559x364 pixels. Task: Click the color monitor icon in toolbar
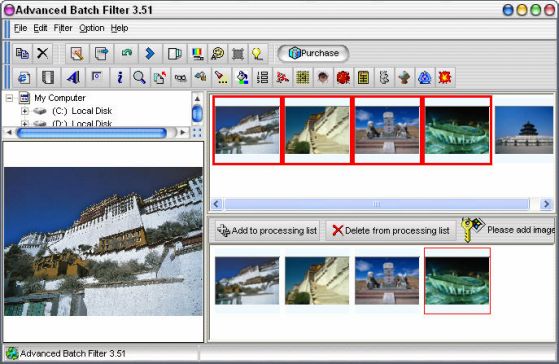(197, 53)
